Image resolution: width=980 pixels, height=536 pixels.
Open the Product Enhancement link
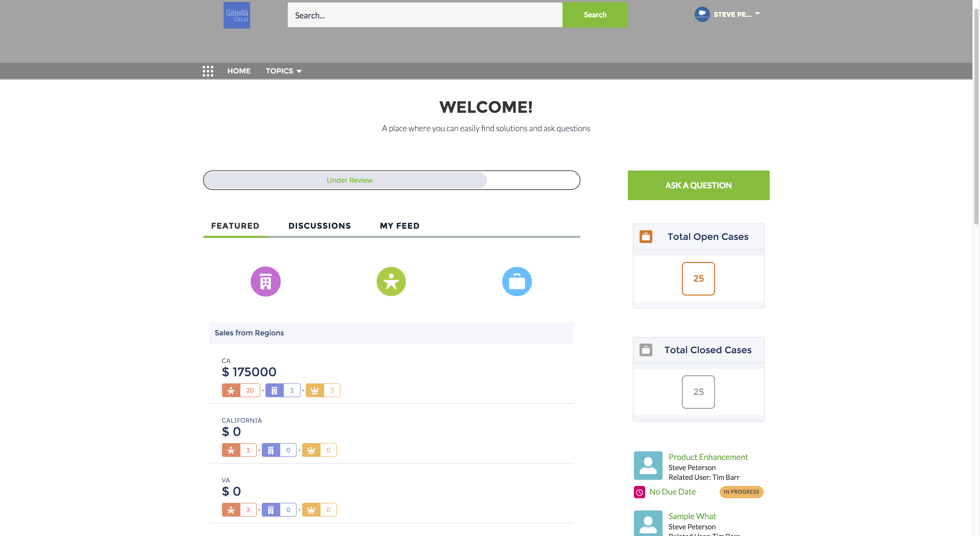point(708,457)
